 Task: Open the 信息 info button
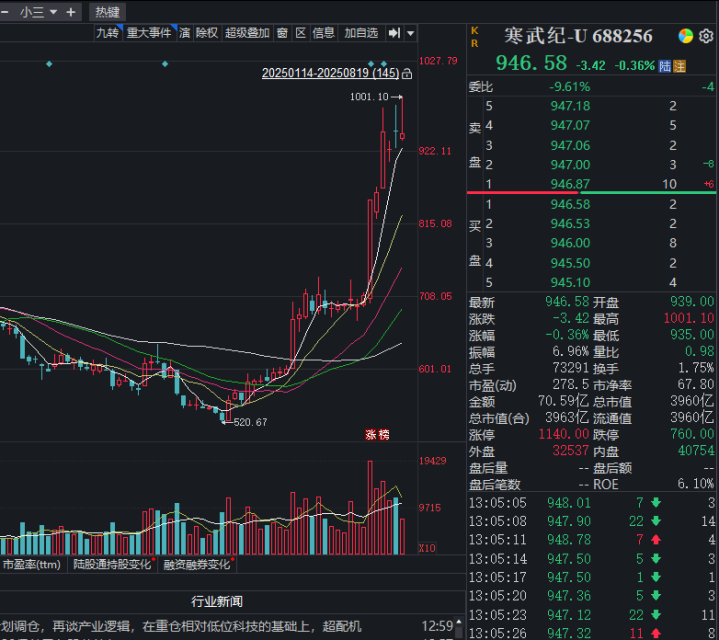coord(324,33)
